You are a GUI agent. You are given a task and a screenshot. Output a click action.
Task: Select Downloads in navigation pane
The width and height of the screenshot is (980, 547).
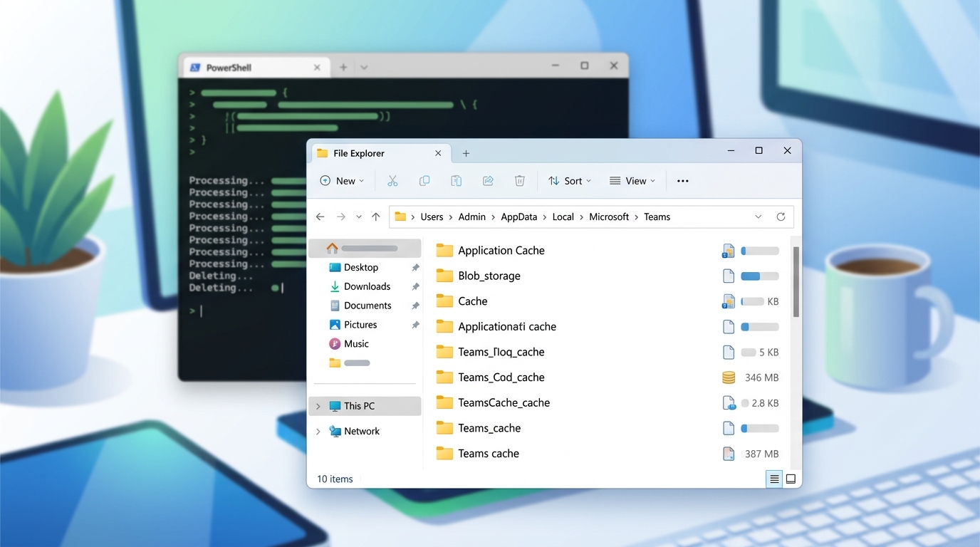coord(367,286)
